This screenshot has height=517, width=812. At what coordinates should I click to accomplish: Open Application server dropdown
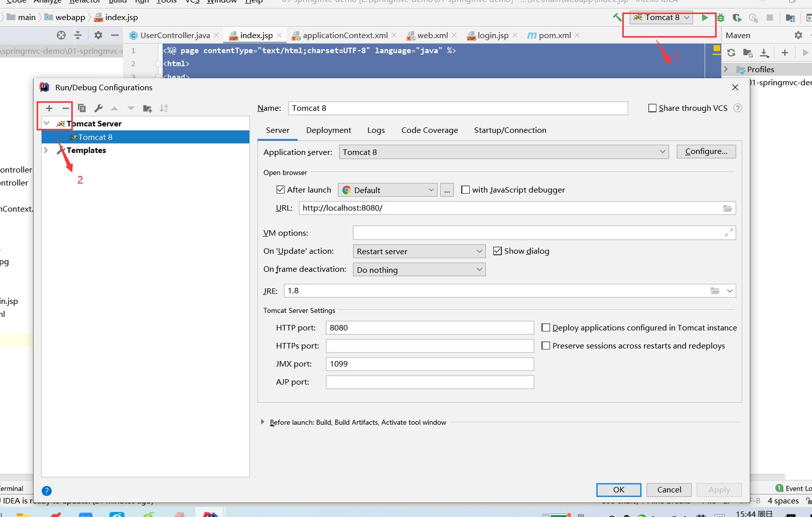504,152
